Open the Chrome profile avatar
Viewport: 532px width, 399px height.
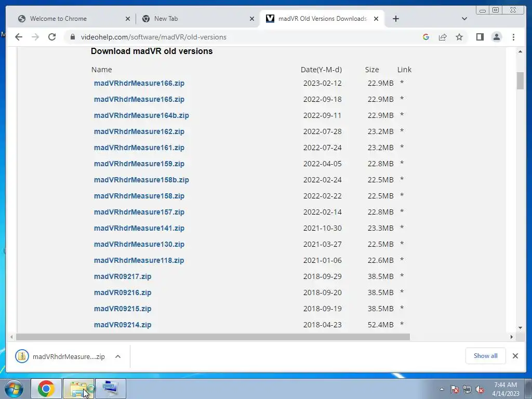[497, 37]
